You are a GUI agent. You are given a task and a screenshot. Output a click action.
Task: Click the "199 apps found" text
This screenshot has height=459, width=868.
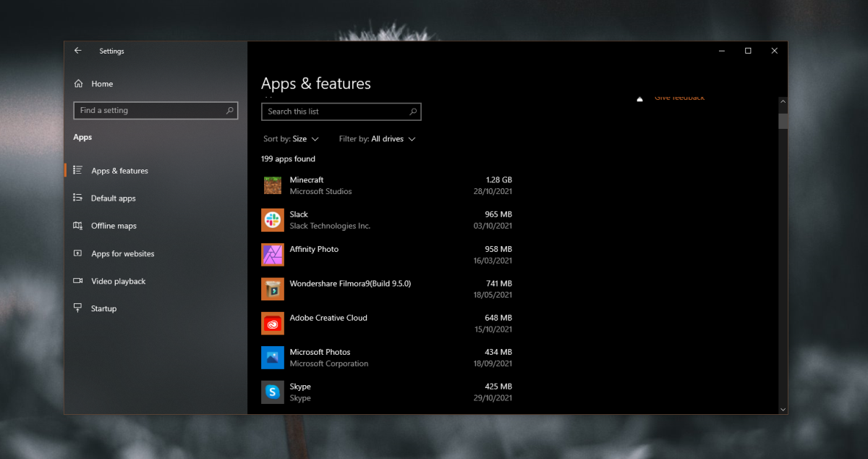coord(288,159)
